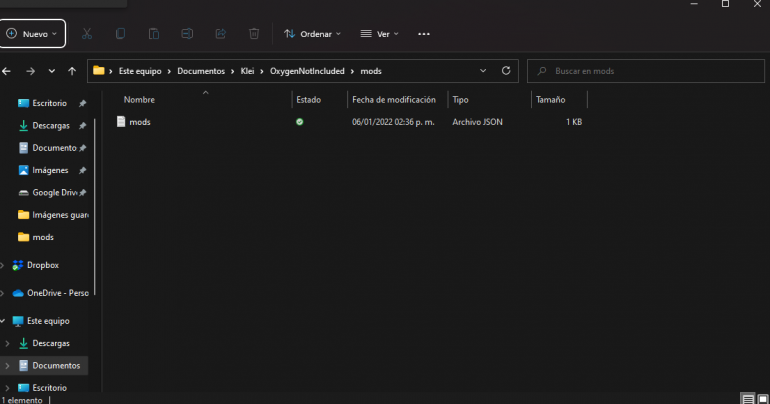Open the Ver view dropdown

[379, 34]
